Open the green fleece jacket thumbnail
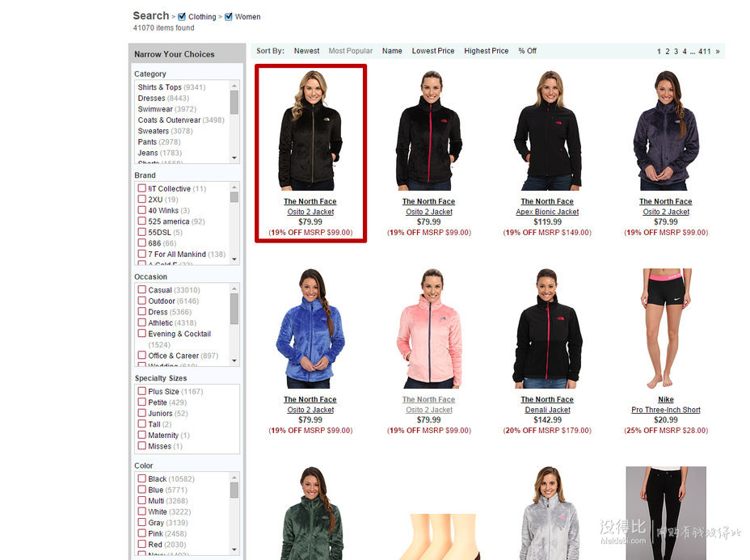This screenshot has height=560, width=750. [x=312, y=513]
